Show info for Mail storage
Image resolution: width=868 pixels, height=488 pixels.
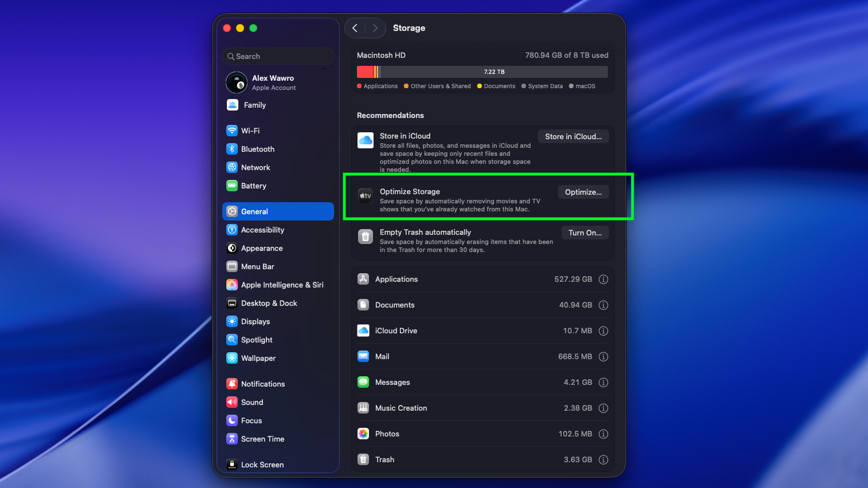(603, 357)
